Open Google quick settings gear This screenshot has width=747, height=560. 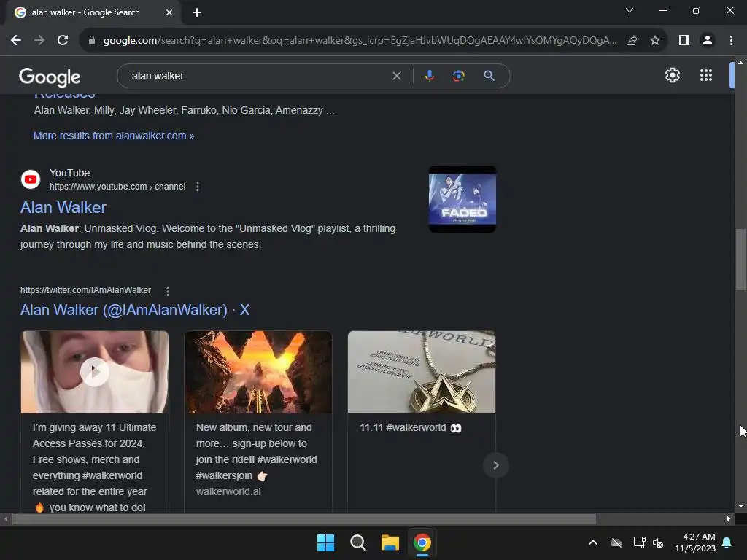coord(672,75)
